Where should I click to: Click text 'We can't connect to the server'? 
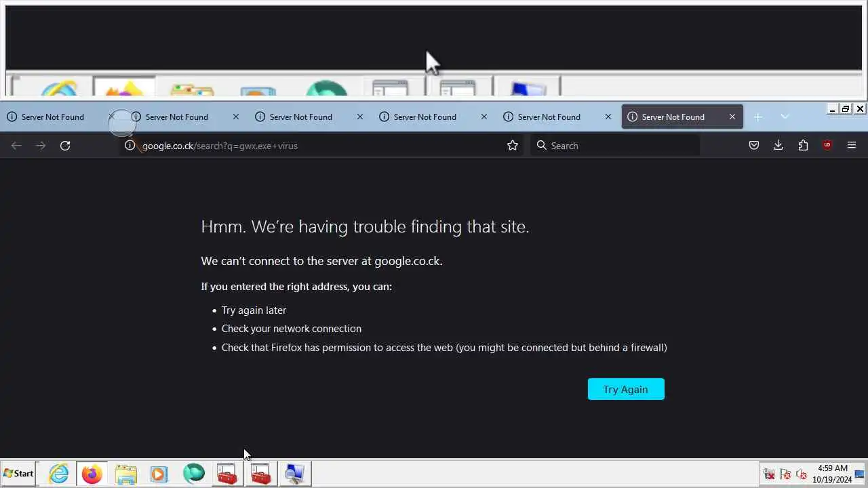point(321,261)
